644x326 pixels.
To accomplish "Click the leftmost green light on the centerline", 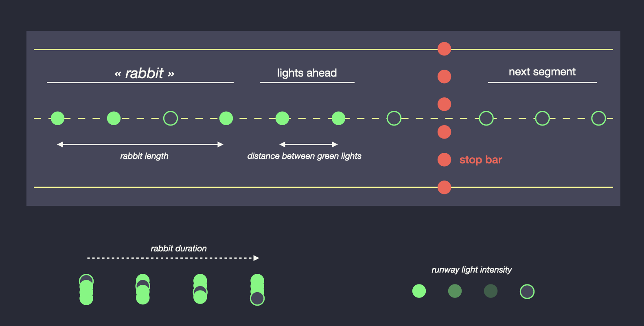I will [x=57, y=118].
